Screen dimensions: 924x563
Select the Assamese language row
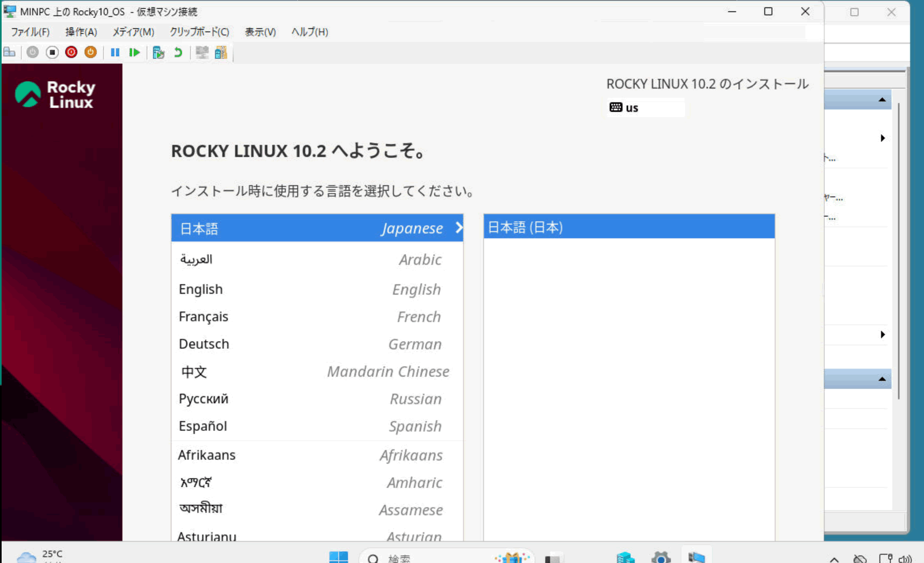(317, 509)
